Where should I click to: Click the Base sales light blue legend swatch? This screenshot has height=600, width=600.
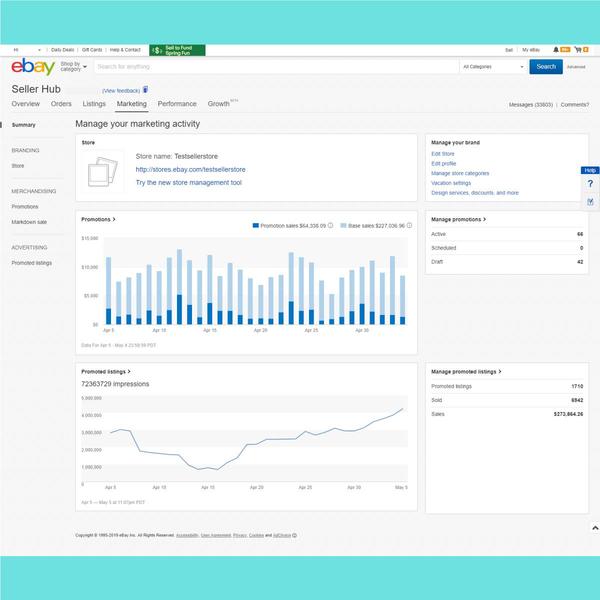click(343, 225)
